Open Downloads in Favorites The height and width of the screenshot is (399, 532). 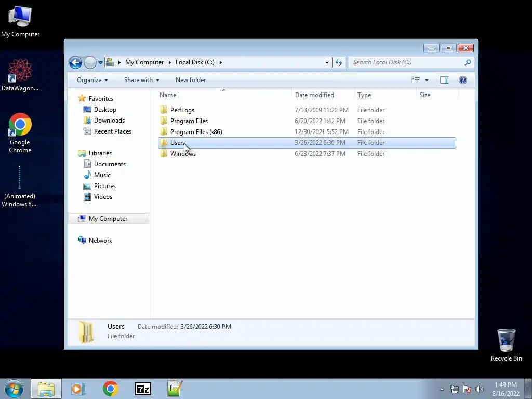[x=109, y=121]
